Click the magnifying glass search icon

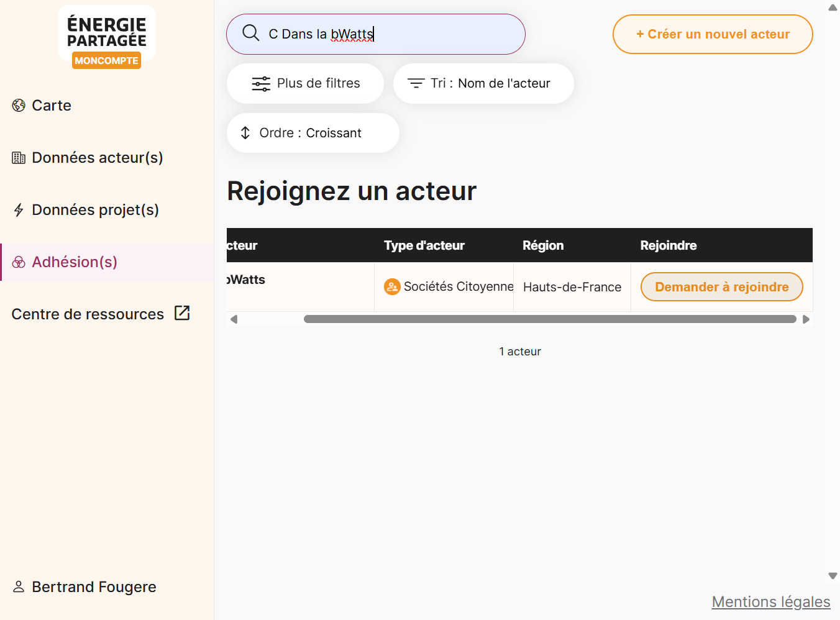(x=251, y=33)
